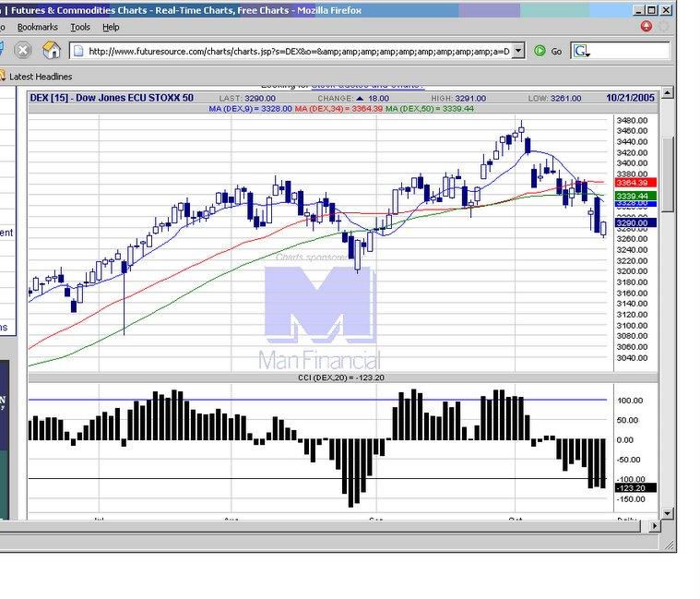Click black -123.20 CCI marker
700x599 pixels.
point(635,488)
